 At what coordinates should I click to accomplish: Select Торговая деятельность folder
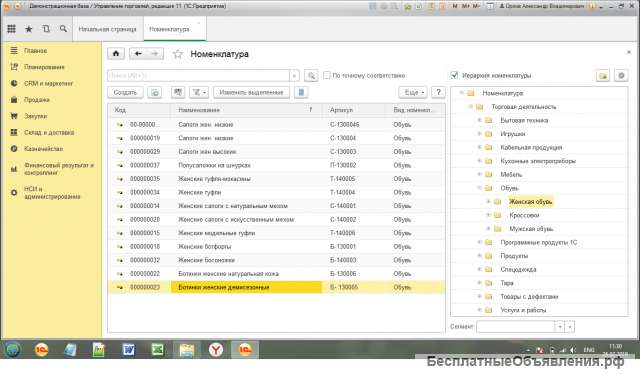(x=524, y=107)
